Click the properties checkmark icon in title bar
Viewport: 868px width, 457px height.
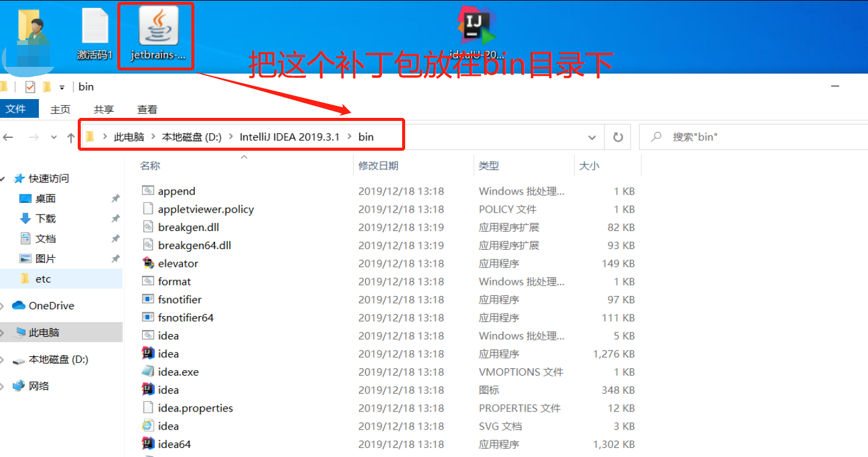pyautogui.click(x=30, y=87)
